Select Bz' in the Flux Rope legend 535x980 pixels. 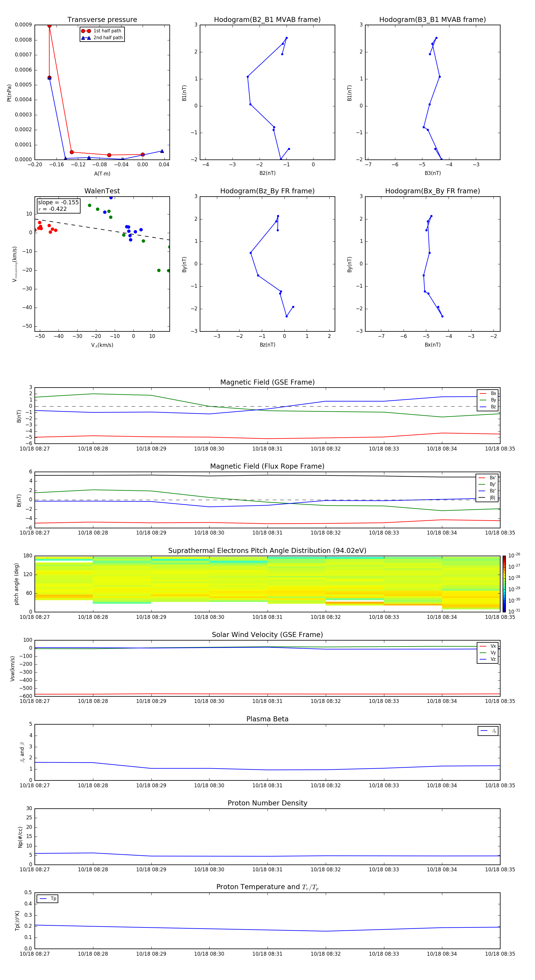point(487,491)
